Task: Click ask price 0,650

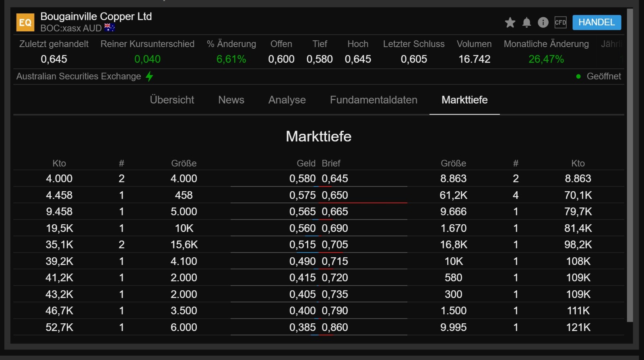Action: pyautogui.click(x=335, y=195)
